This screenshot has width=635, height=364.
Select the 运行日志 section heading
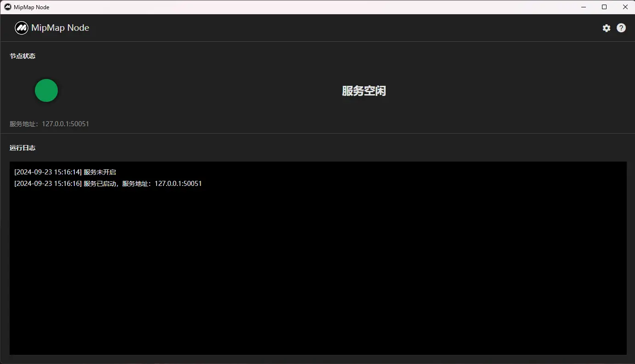tap(22, 148)
